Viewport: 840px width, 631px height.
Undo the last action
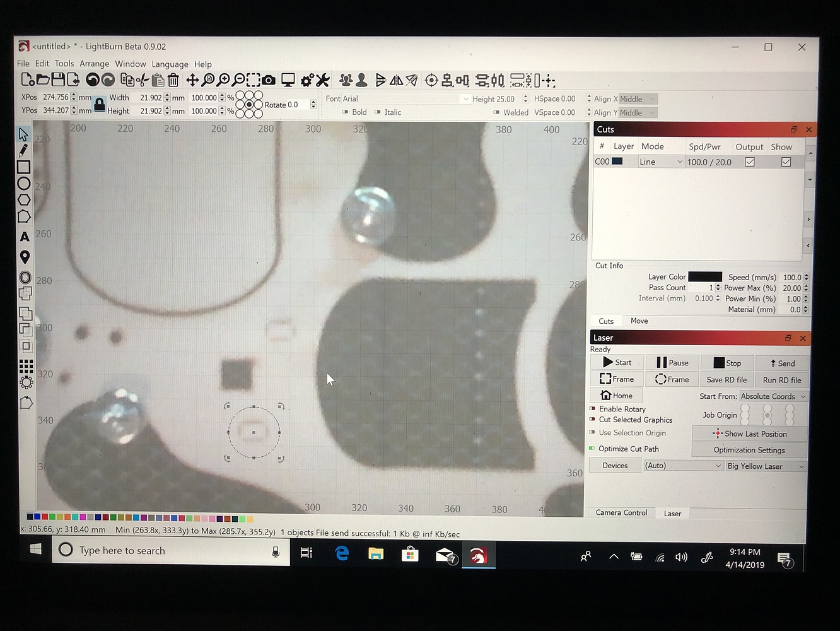point(92,80)
